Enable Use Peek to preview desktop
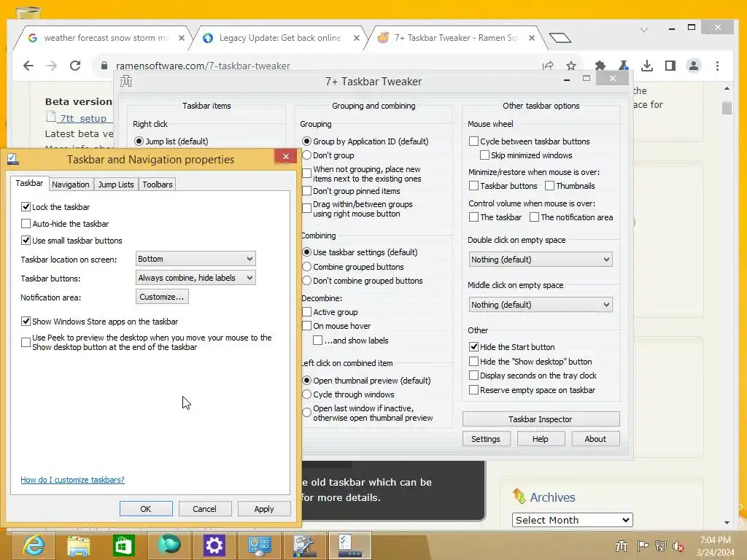The width and height of the screenshot is (747, 560). (26, 342)
